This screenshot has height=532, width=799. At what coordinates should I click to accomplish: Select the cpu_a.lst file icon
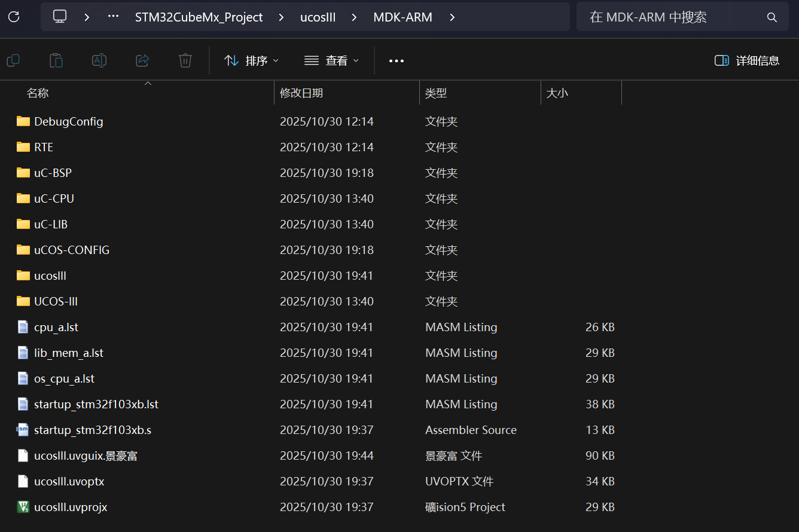pyautogui.click(x=23, y=327)
